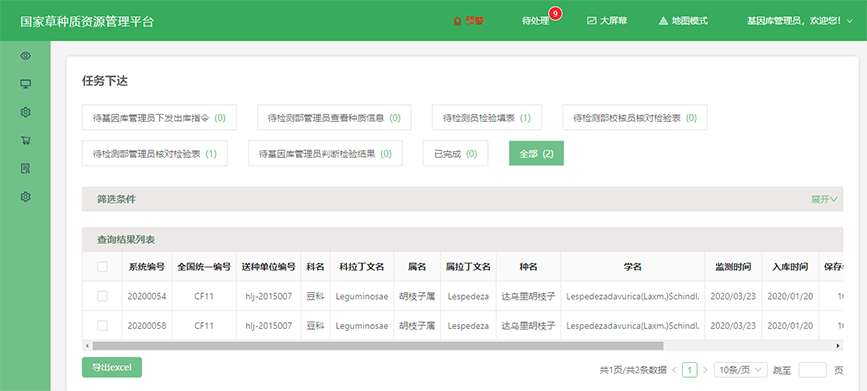Click the 国家草种质资源管理平台 title

point(87,22)
